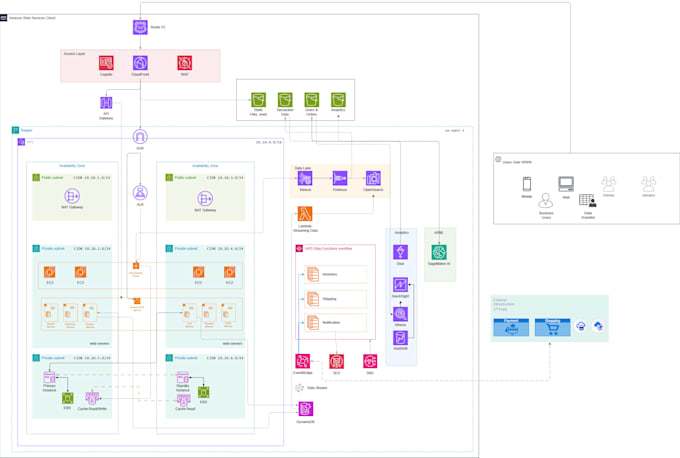
Task: Select the Primary Instance database icon
Action: (x=49, y=377)
